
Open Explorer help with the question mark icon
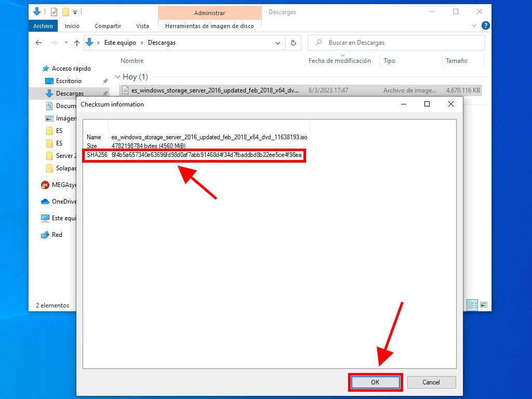click(x=486, y=25)
